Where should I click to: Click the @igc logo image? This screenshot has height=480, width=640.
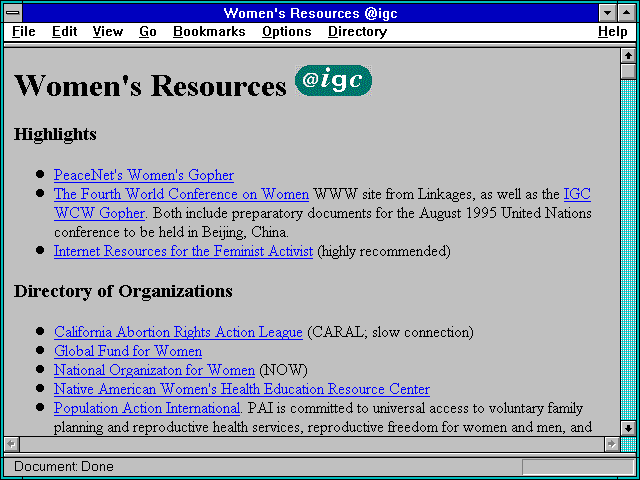(333, 80)
